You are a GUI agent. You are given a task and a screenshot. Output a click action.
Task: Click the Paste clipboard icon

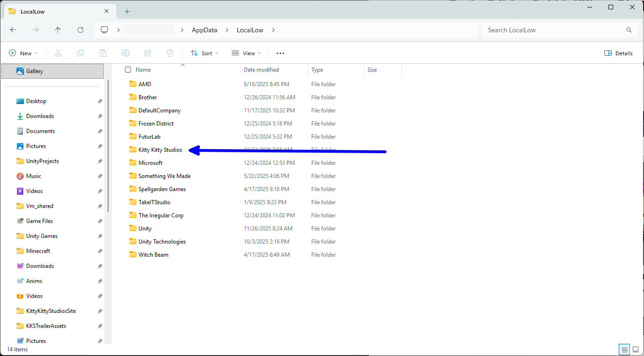point(103,53)
